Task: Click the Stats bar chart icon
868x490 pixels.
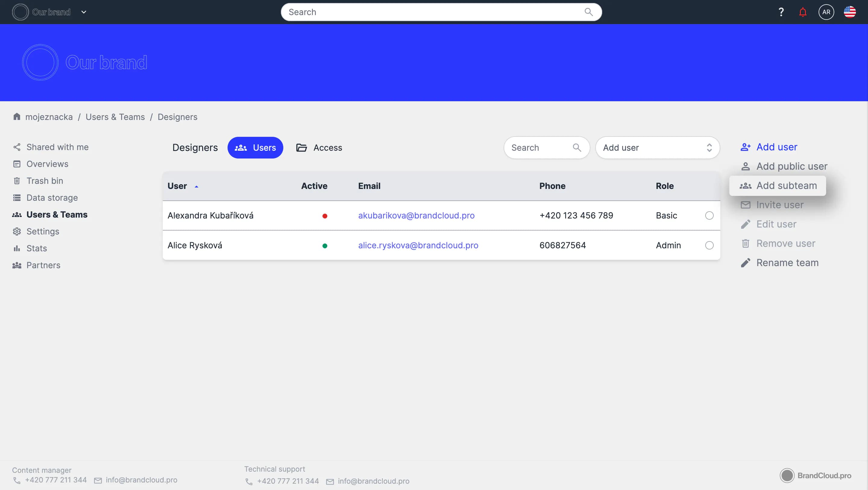Action: click(17, 248)
